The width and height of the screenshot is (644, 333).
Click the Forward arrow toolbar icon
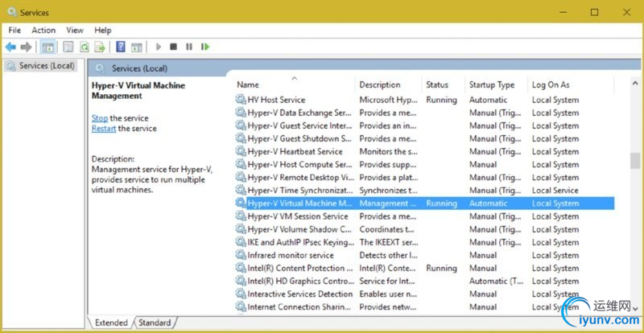tap(26, 47)
